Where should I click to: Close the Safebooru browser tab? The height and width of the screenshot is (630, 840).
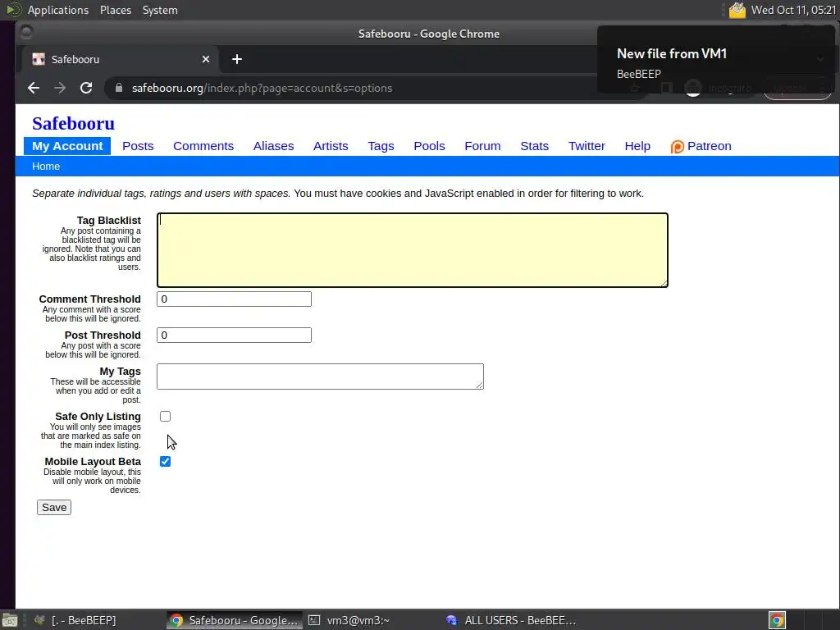point(206,59)
